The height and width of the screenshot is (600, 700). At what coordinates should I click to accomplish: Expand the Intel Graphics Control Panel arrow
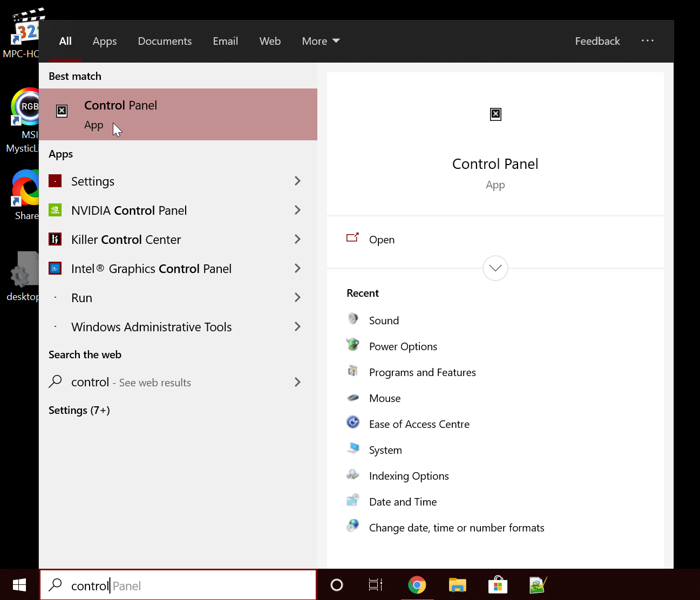click(x=297, y=268)
